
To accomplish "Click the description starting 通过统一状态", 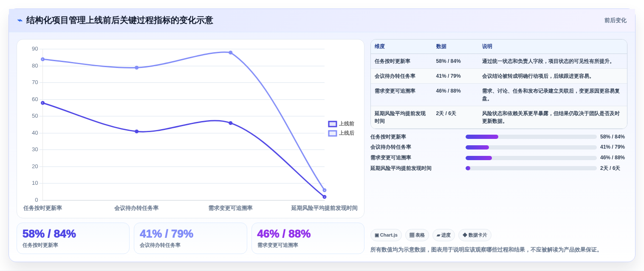I will click(x=548, y=61).
